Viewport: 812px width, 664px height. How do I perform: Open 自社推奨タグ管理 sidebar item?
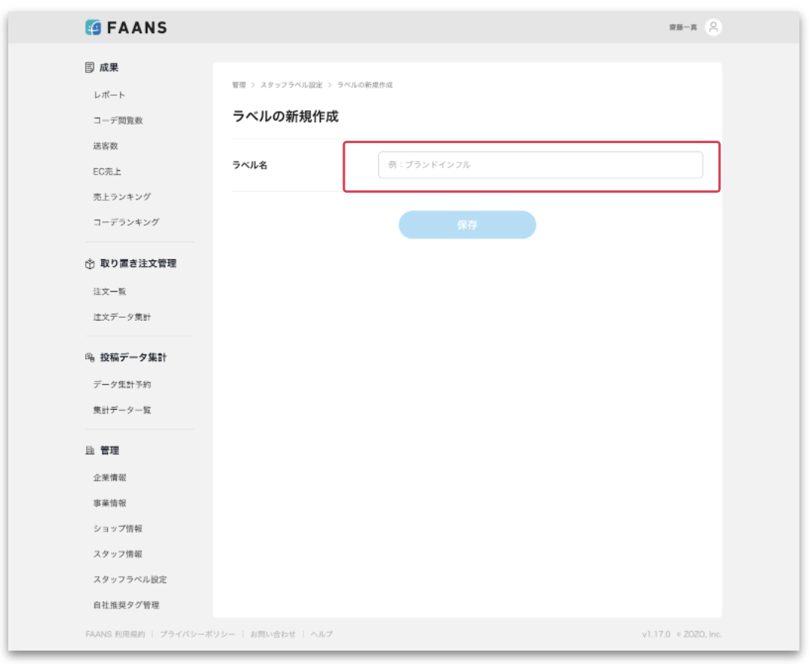point(126,605)
